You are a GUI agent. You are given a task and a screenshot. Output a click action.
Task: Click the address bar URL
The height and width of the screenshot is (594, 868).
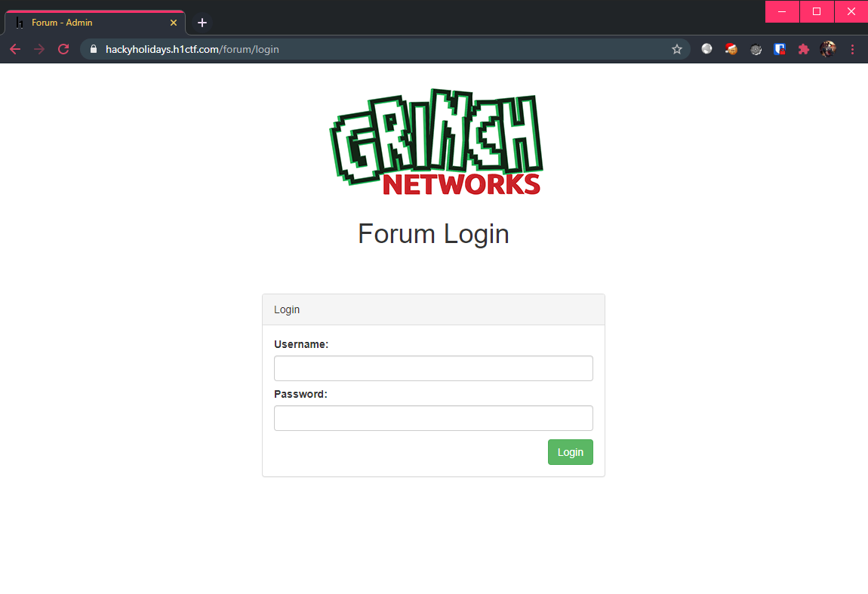[192, 49]
